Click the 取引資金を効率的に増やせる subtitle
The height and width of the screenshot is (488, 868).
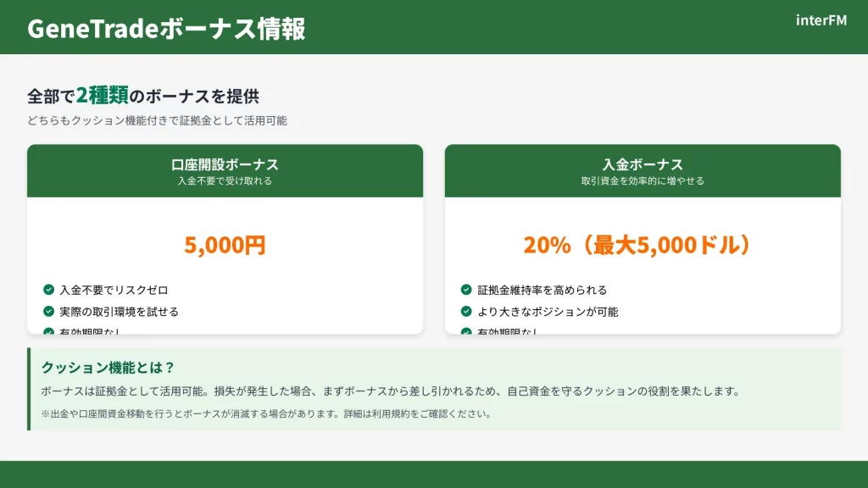click(x=643, y=180)
